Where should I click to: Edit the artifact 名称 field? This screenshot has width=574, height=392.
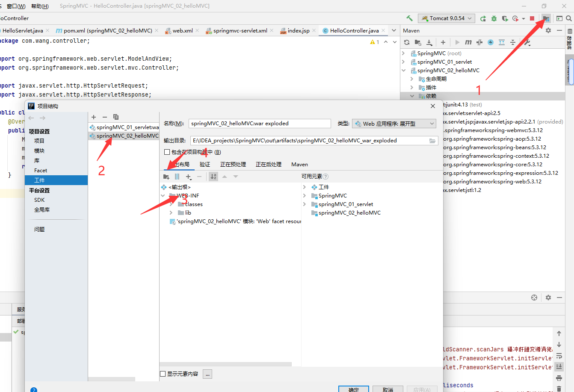[260, 124]
